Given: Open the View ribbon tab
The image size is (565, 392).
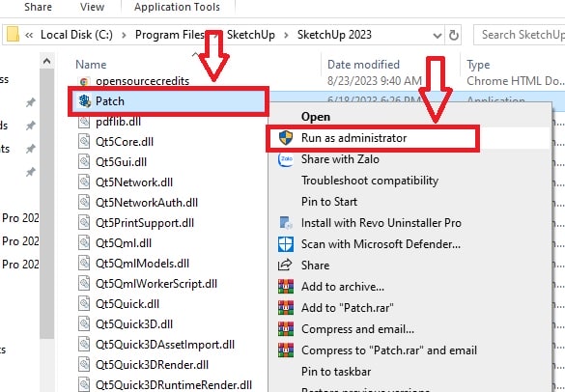Looking at the screenshot, I should (93, 7).
